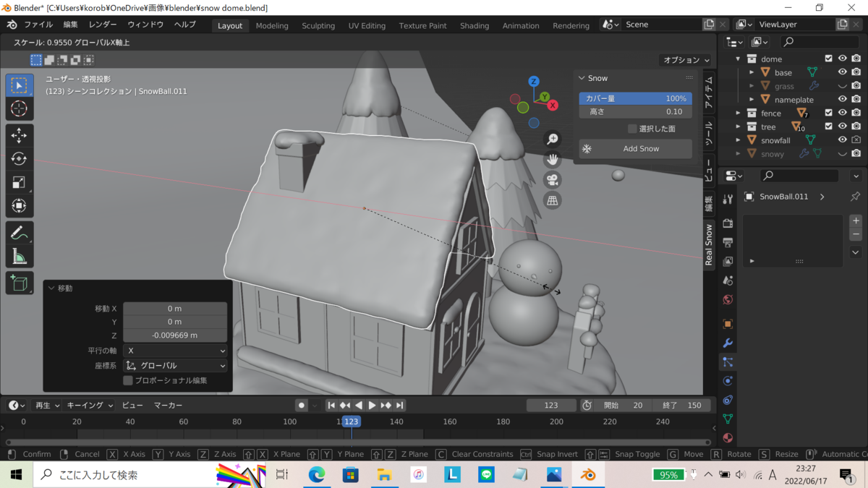Open the レンダー menu
This screenshot has height=488, width=868.
(x=103, y=25)
